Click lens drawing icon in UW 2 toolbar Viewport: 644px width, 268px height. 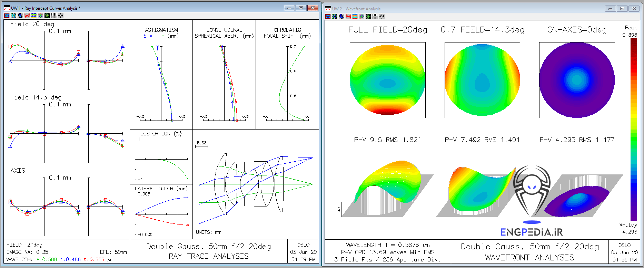point(335,16)
